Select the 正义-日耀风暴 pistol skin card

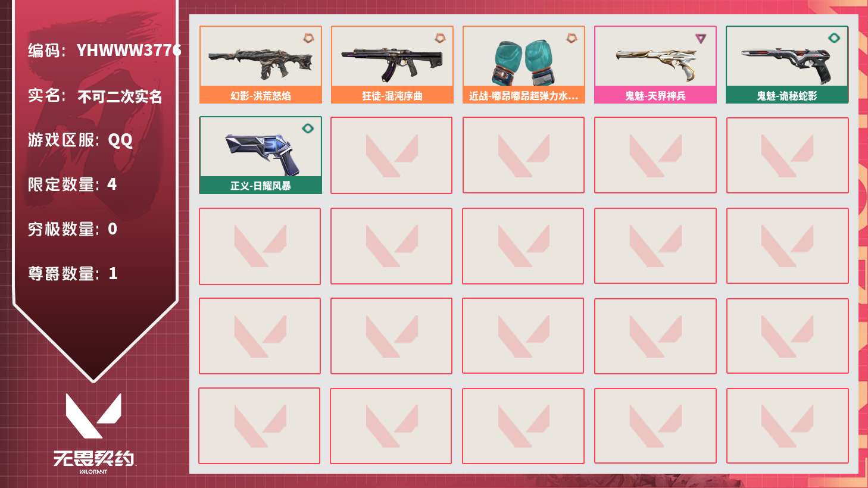261,155
